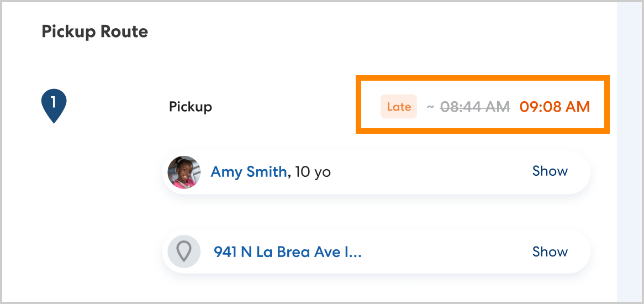Click the Pickup stop label
Image resolution: width=644 pixels, height=304 pixels.
coord(190,107)
